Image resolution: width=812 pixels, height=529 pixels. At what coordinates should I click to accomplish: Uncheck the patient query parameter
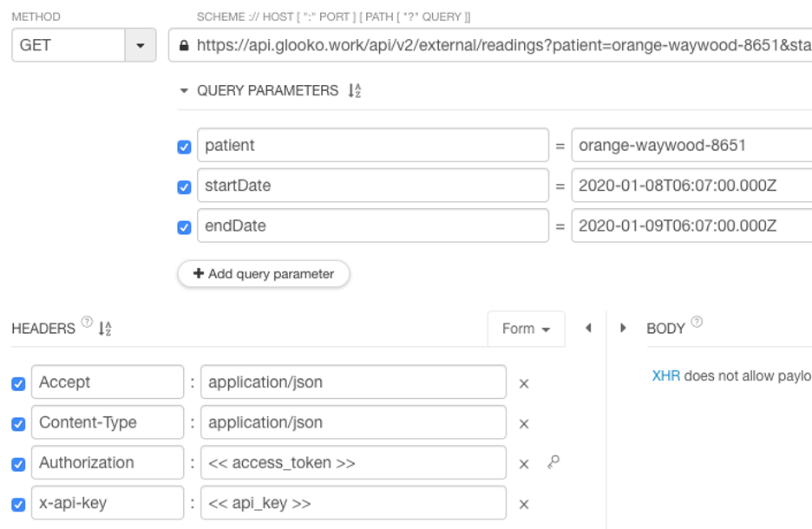coord(183,145)
